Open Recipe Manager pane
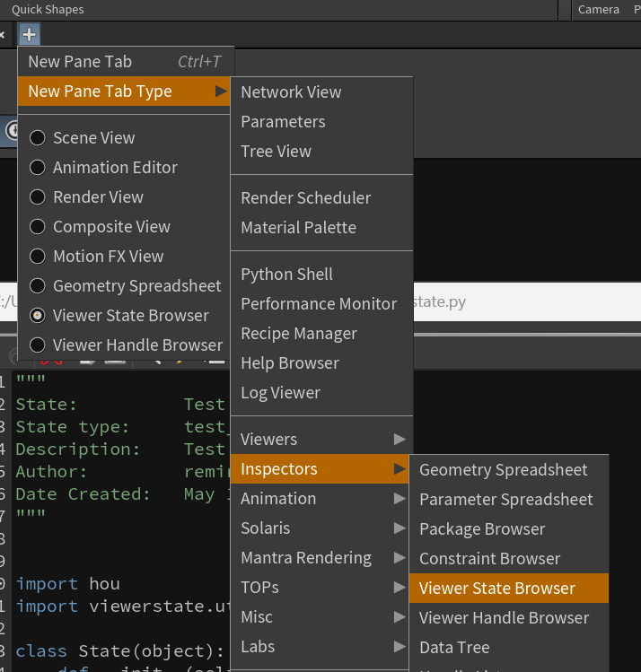This screenshot has width=641, height=672. [x=321, y=334]
